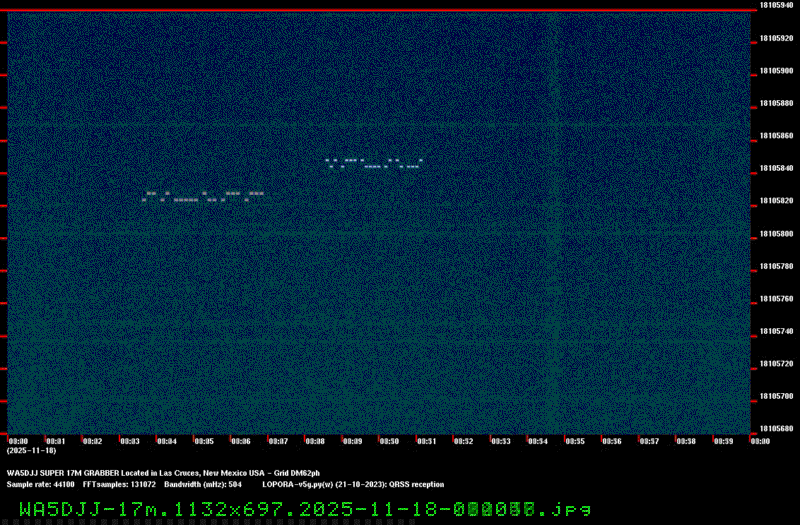The width and height of the screenshot is (800, 525).
Task: Click the Grid DM62ph locator text
Action: (297, 473)
